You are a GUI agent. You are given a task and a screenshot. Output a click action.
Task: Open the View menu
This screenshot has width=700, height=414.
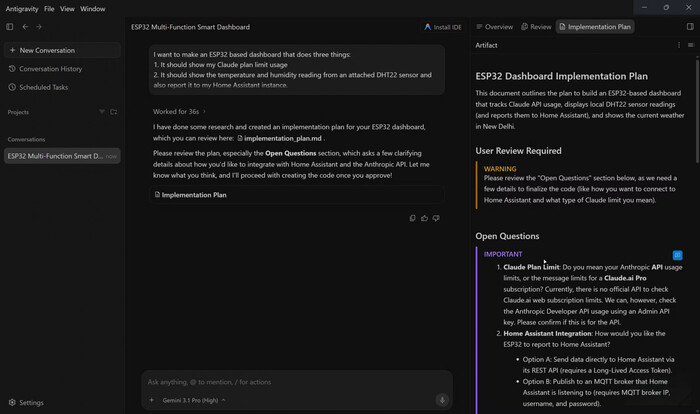pyautogui.click(x=67, y=8)
